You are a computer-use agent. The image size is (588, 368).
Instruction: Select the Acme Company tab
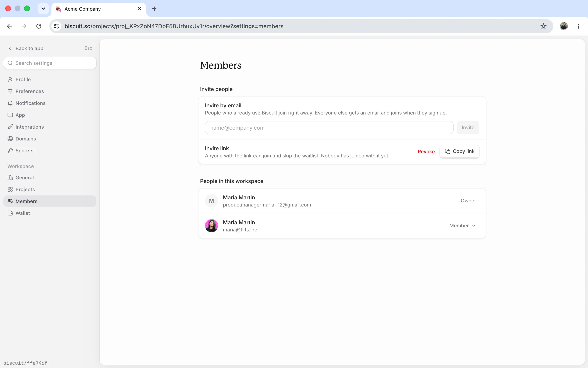click(x=99, y=9)
